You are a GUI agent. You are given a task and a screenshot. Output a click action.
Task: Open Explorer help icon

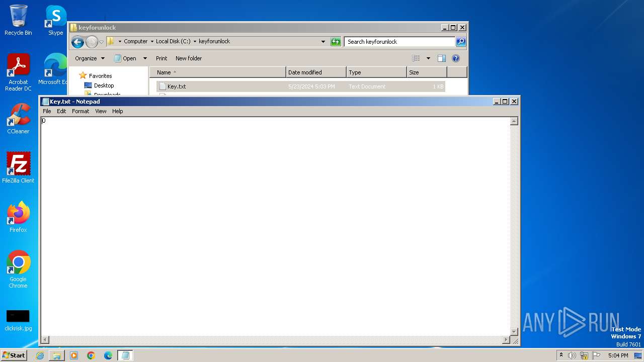[x=456, y=58]
